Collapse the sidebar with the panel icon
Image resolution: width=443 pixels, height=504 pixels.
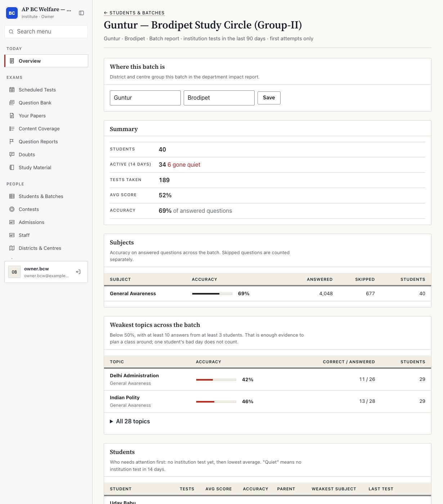point(81,13)
